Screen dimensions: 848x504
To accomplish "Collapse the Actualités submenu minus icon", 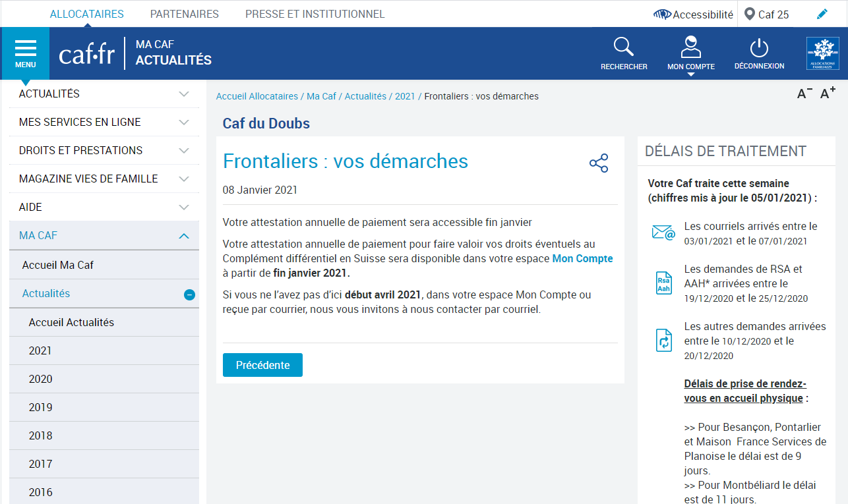I will point(189,294).
